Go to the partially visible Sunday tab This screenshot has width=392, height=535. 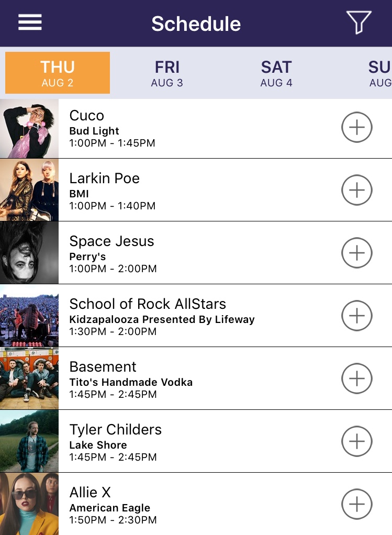[379, 73]
